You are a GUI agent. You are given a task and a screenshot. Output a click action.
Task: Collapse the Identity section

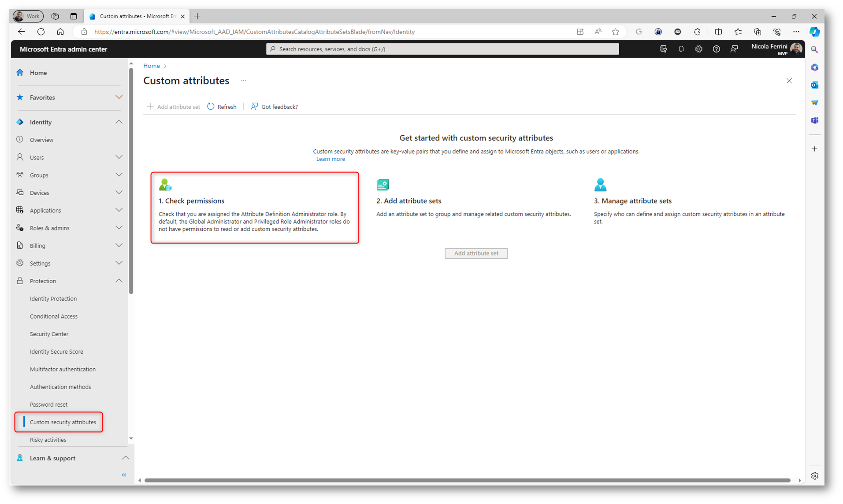(119, 122)
